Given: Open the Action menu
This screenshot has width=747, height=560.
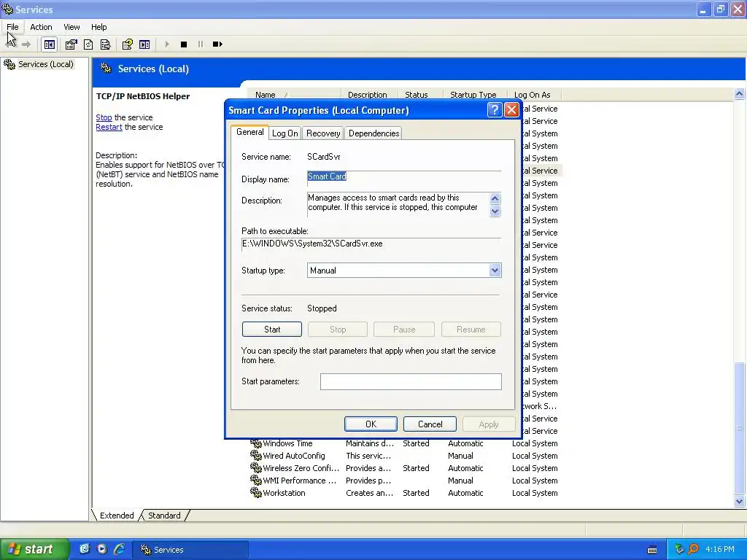Looking at the screenshot, I should point(41,27).
